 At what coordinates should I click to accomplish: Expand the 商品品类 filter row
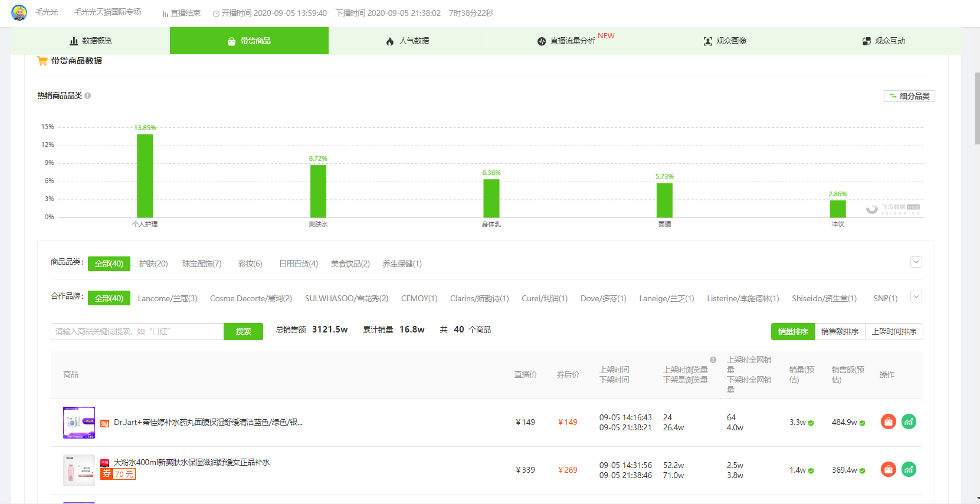916,262
